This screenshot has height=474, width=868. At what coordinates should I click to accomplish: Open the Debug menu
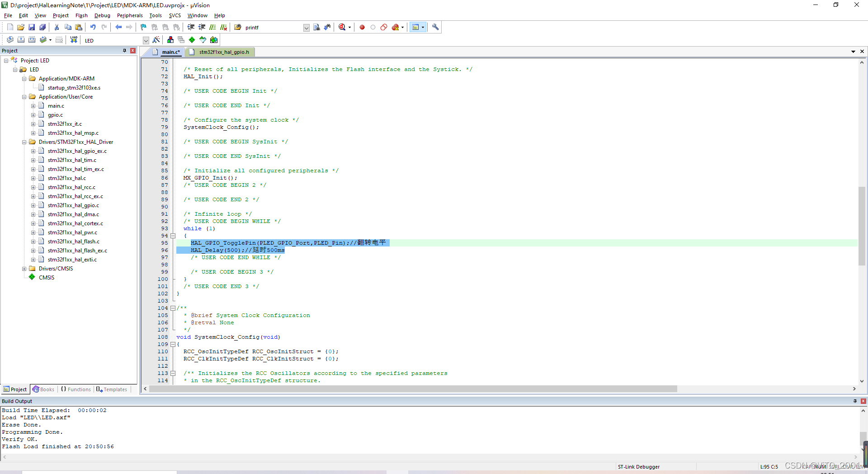(x=102, y=15)
